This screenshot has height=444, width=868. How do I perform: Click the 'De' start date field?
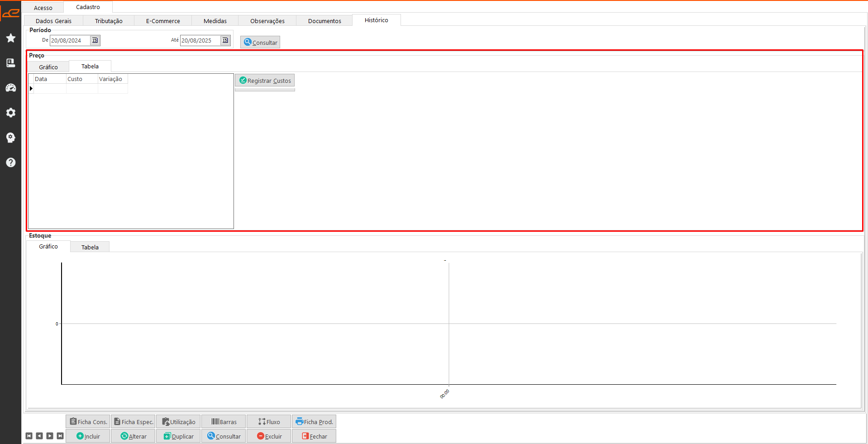pos(70,40)
